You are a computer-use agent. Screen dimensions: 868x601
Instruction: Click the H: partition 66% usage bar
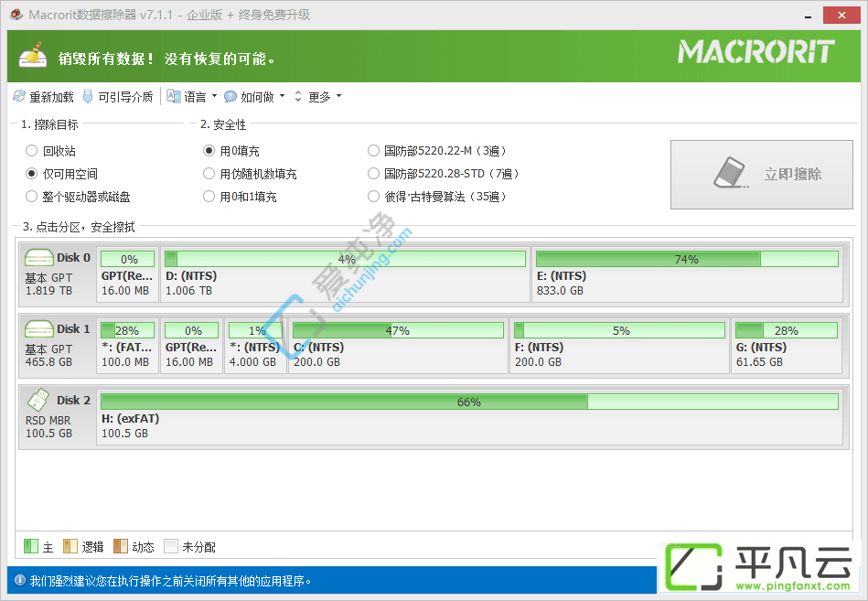[x=469, y=402]
